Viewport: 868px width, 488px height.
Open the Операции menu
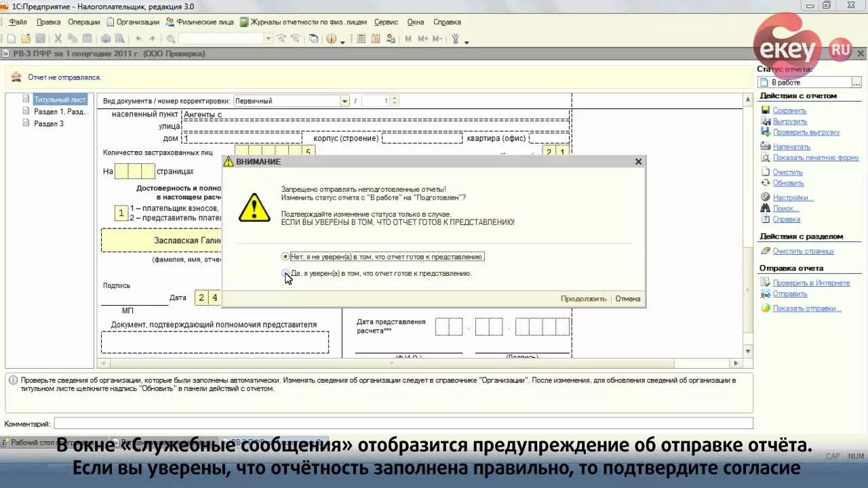pos(84,22)
